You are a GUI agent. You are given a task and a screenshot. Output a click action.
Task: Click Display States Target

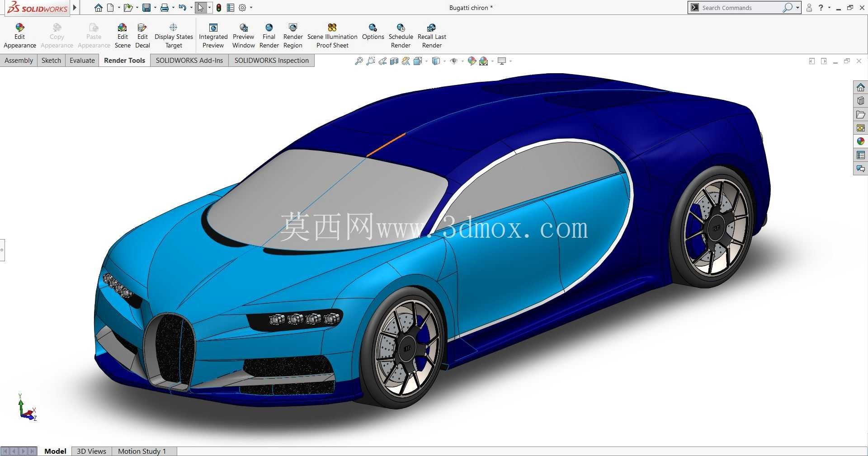coord(174,36)
